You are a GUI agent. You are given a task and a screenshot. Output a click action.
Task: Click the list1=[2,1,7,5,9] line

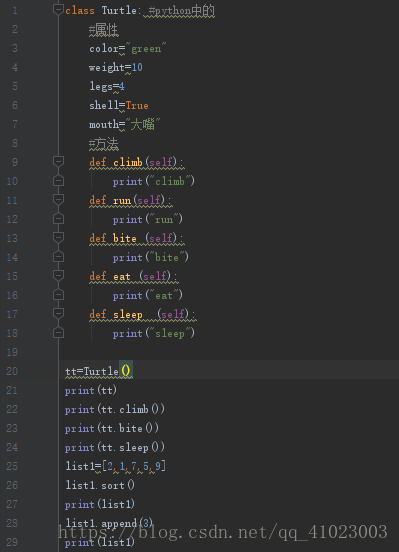point(116,466)
